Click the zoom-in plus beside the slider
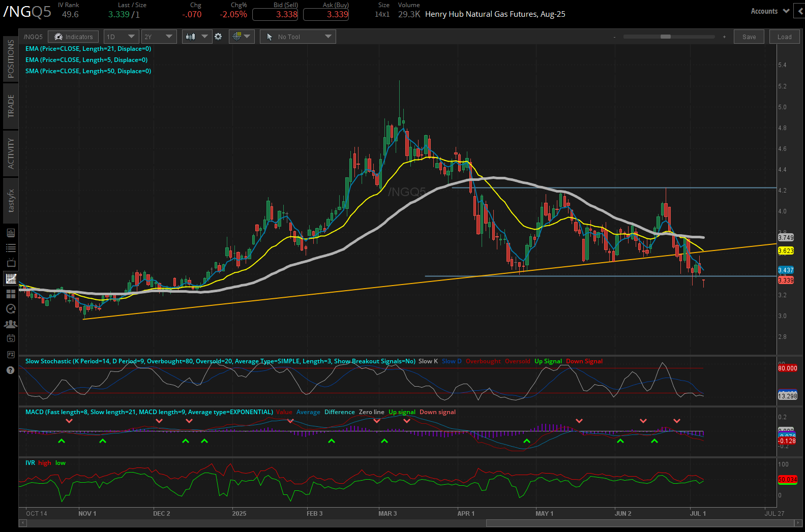The height and width of the screenshot is (532, 805). coord(724,37)
